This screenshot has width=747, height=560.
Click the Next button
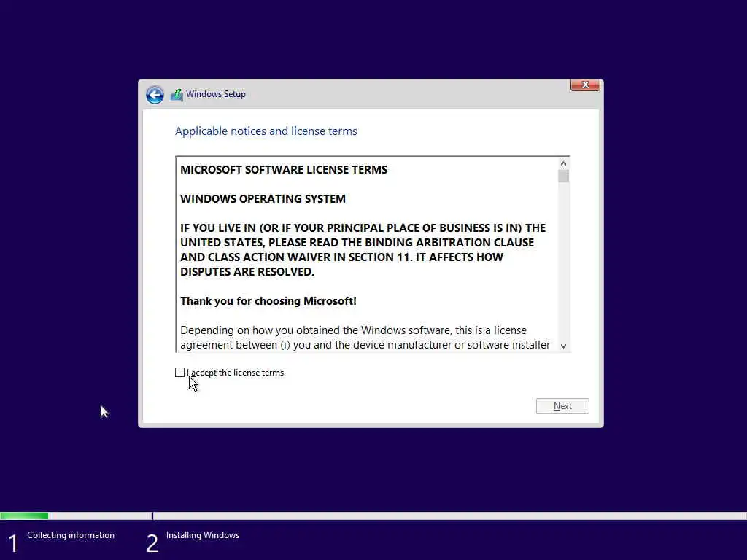pos(562,406)
